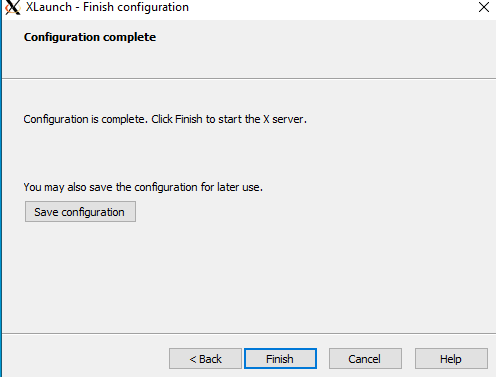Save configuration for later use
Screen dimensions: 496x377
[x=80, y=211]
